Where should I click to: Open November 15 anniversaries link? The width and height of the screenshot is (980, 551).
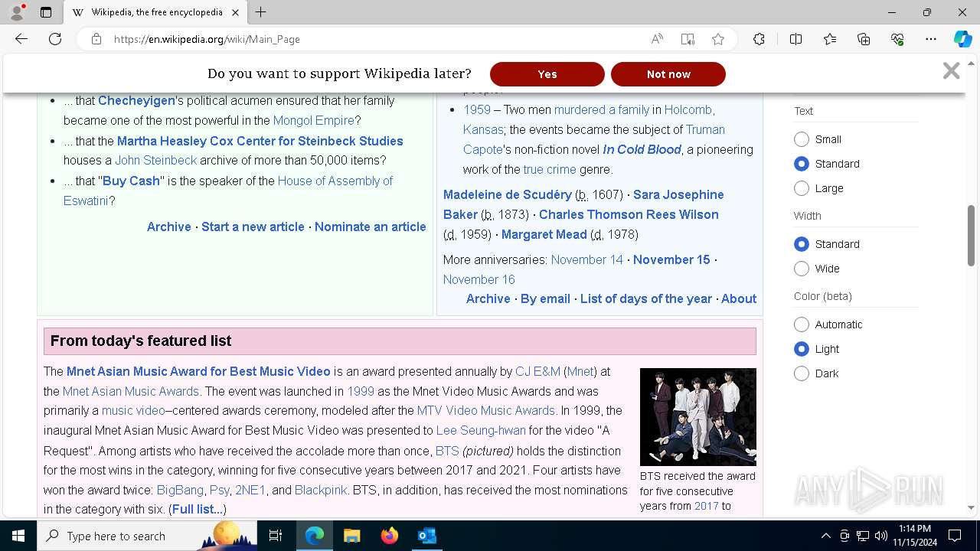(x=671, y=259)
